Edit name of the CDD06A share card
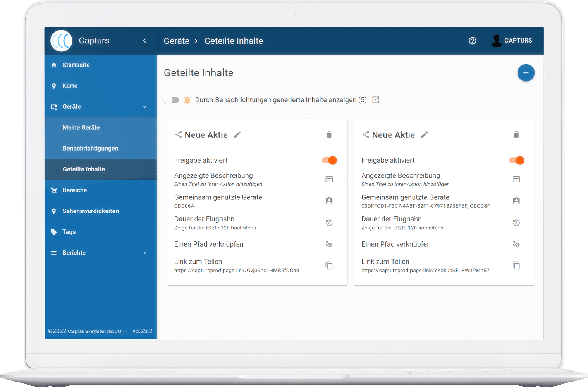This screenshot has height=387, width=588. click(237, 135)
